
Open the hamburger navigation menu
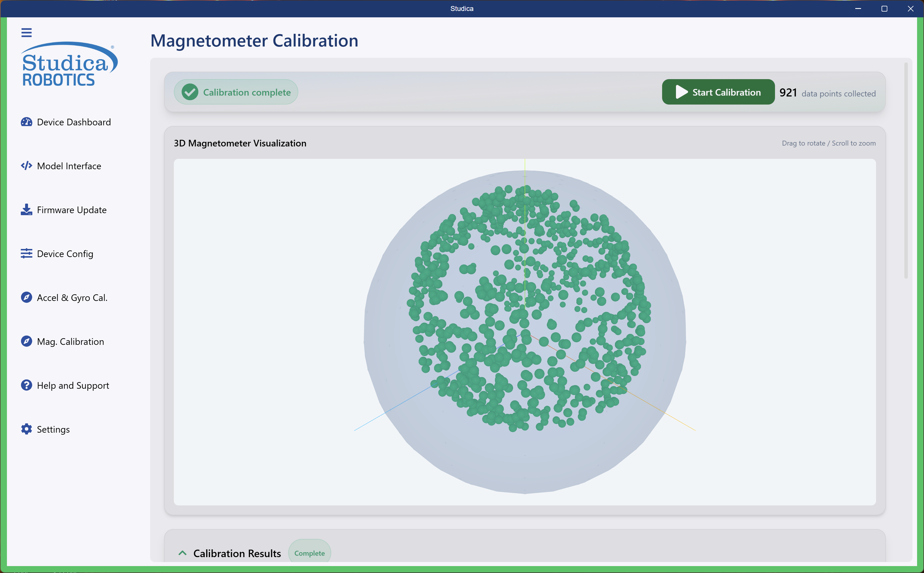pyautogui.click(x=27, y=33)
